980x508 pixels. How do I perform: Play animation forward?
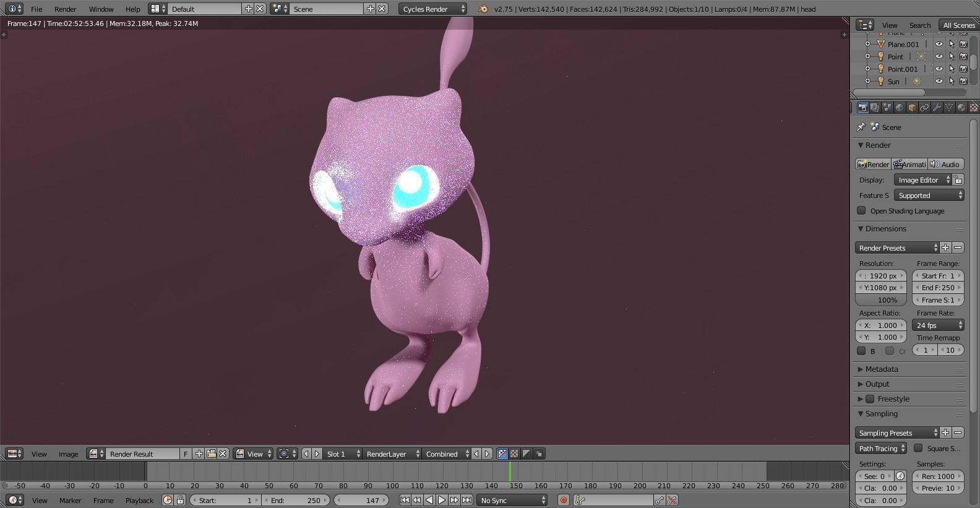tap(442, 500)
